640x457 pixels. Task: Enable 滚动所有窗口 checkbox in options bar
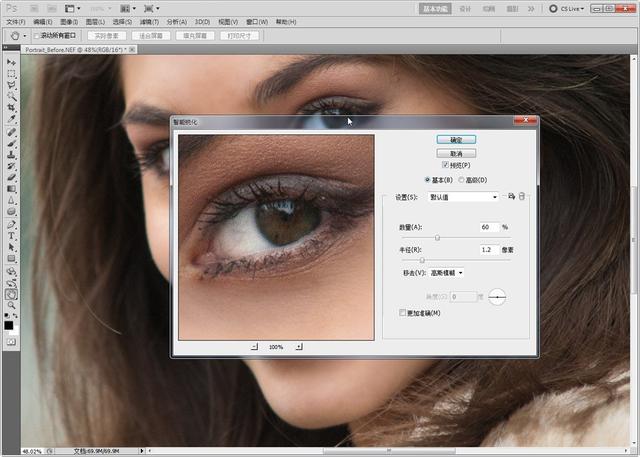coord(36,36)
